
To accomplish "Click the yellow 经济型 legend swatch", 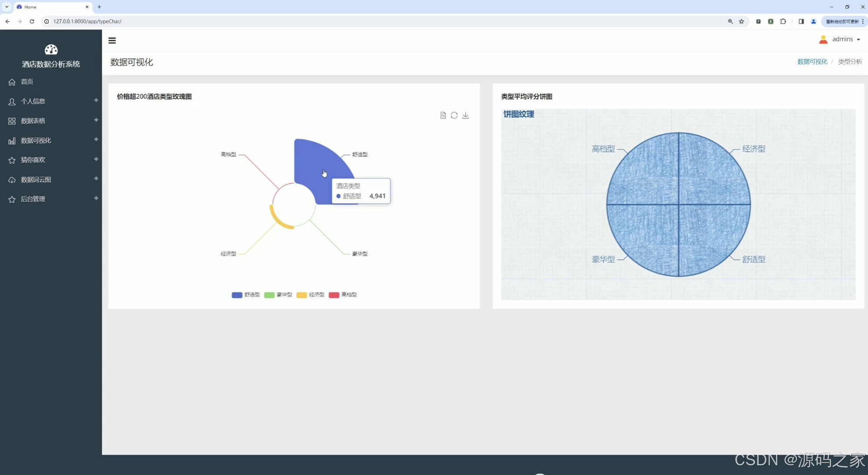I will pos(302,295).
